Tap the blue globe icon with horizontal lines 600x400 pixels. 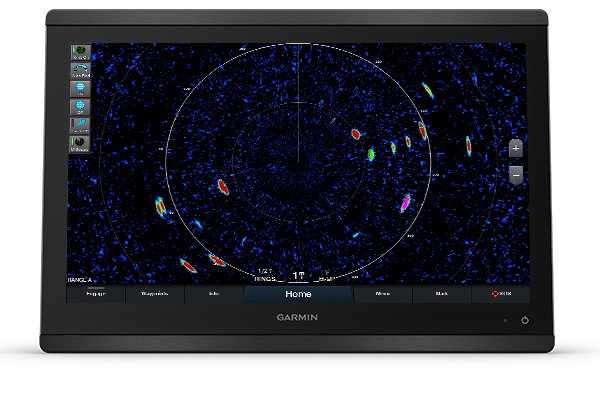(x=80, y=89)
